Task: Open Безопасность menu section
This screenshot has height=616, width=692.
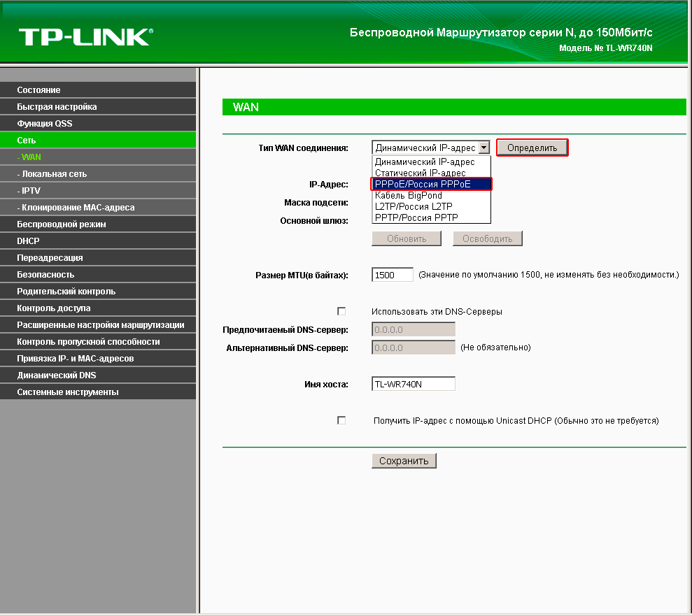Action: pyautogui.click(x=98, y=274)
